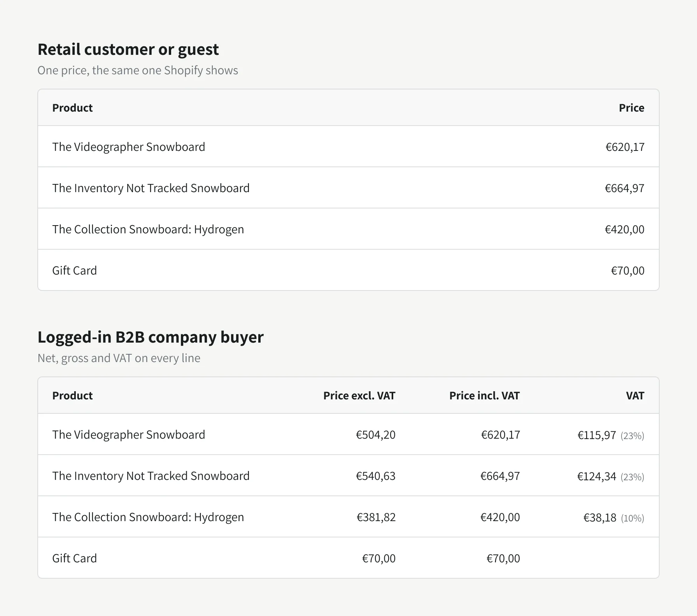The height and width of the screenshot is (616, 697).
Task: Click 'Net, gross and VAT on every line' subtitle
Action: coord(119,358)
